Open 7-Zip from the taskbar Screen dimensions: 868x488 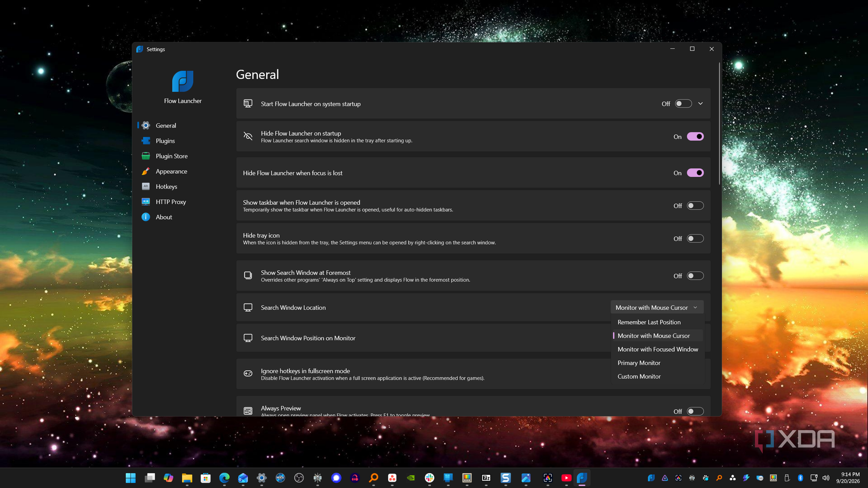point(486,477)
